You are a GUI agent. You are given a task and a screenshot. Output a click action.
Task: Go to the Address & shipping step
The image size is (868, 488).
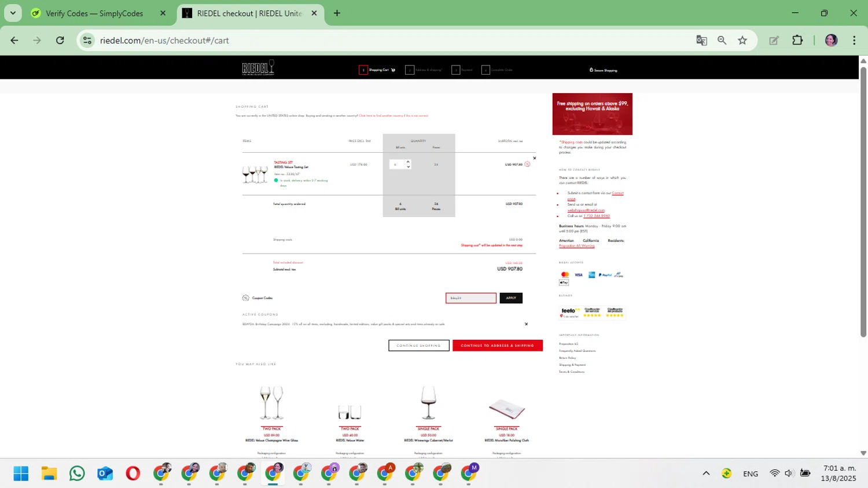(x=424, y=70)
